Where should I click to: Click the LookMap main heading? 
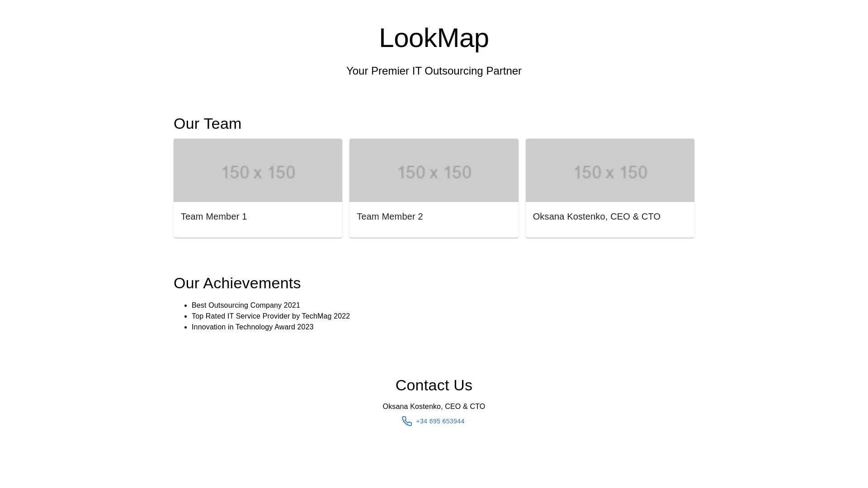coord(434,38)
